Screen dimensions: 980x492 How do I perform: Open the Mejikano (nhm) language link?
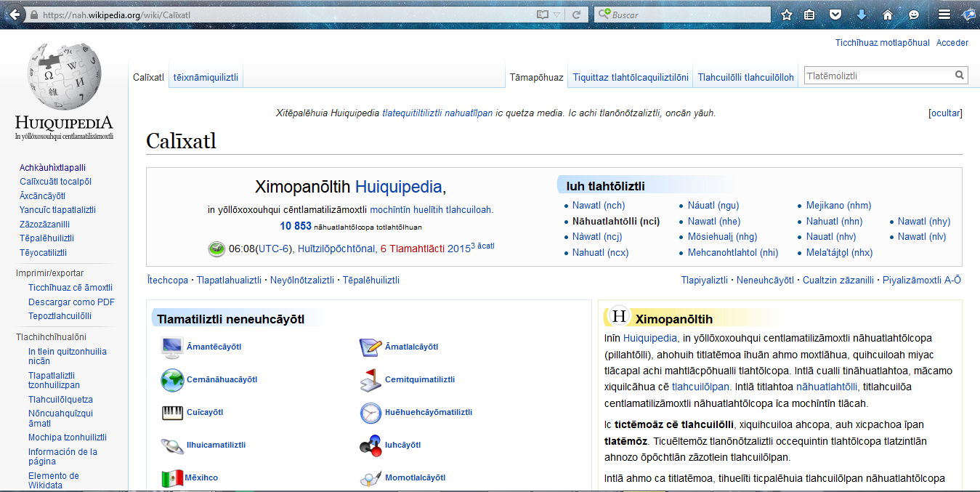(x=838, y=206)
